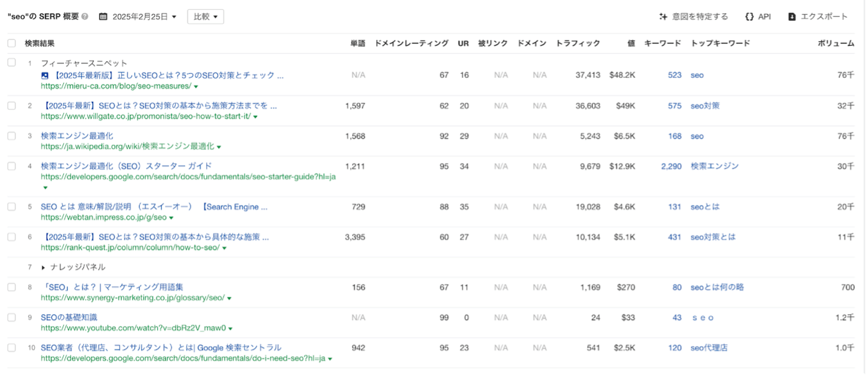Click the 被リンク column header
This screenshot has height=376, width=868.
coord(493,43)
